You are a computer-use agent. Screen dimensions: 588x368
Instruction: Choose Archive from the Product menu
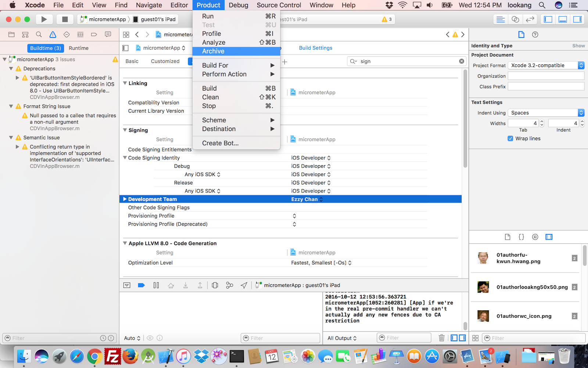tap(236, 51)
